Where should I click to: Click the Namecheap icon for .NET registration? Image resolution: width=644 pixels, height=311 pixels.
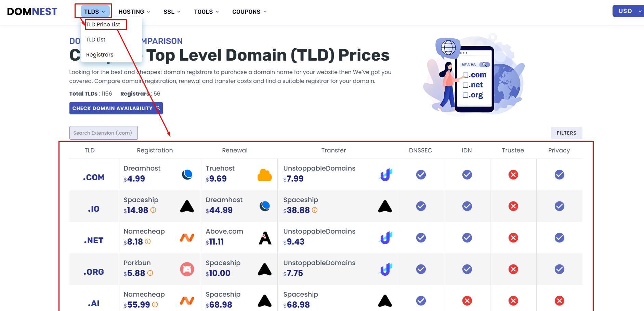tap(187, 237)
